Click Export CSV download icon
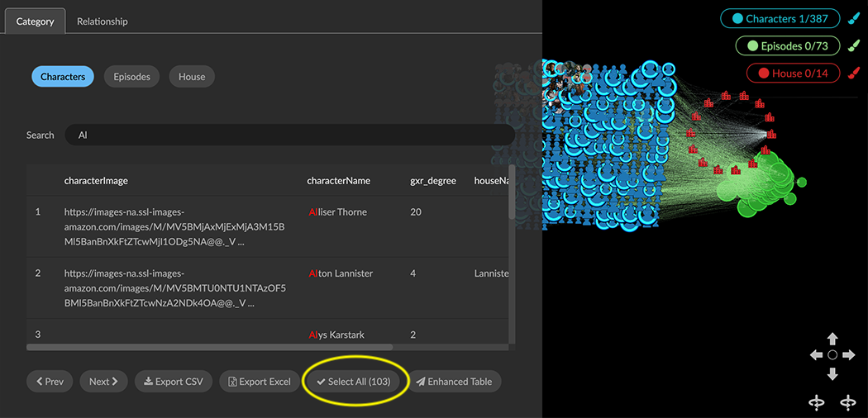This screenshot has height=418, width=868. (148, 382)
